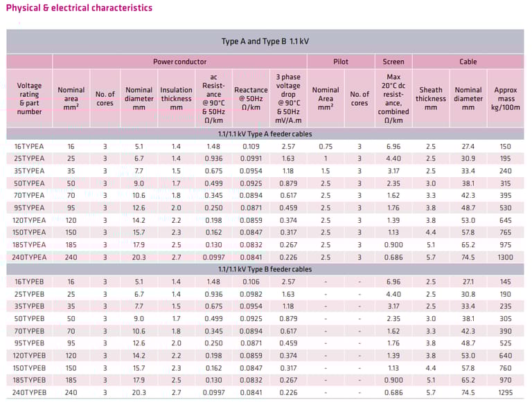532x402 pixels.
Task: Select the "Power conductor" column group header
Action: click(x=179, y=62)
